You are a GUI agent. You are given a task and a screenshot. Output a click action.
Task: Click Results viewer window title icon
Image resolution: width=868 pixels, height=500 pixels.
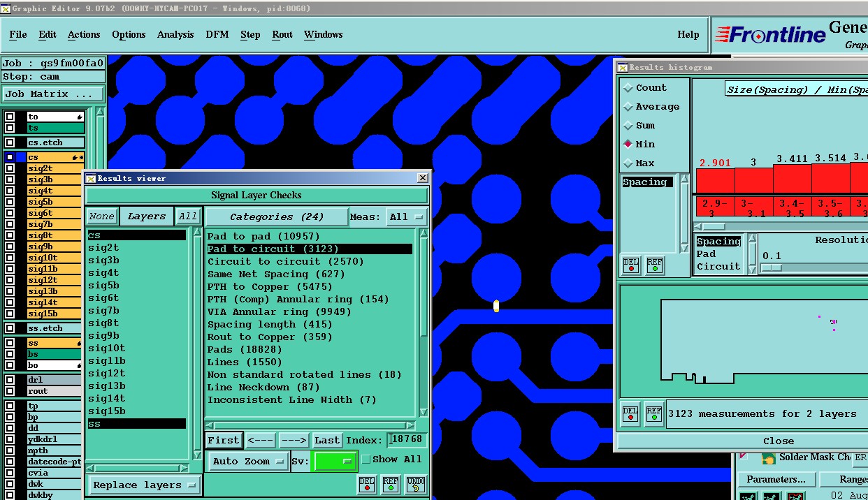click(x=91, y=178)
